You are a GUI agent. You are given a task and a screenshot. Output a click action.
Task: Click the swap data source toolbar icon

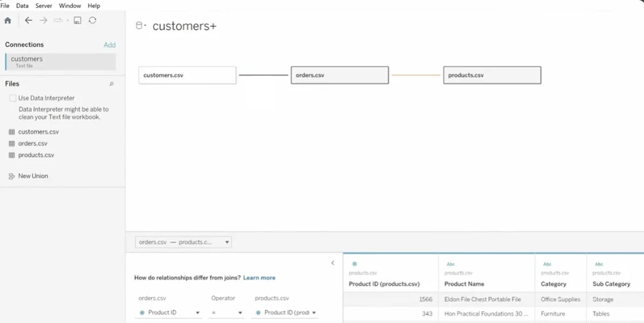click(58, 20)
